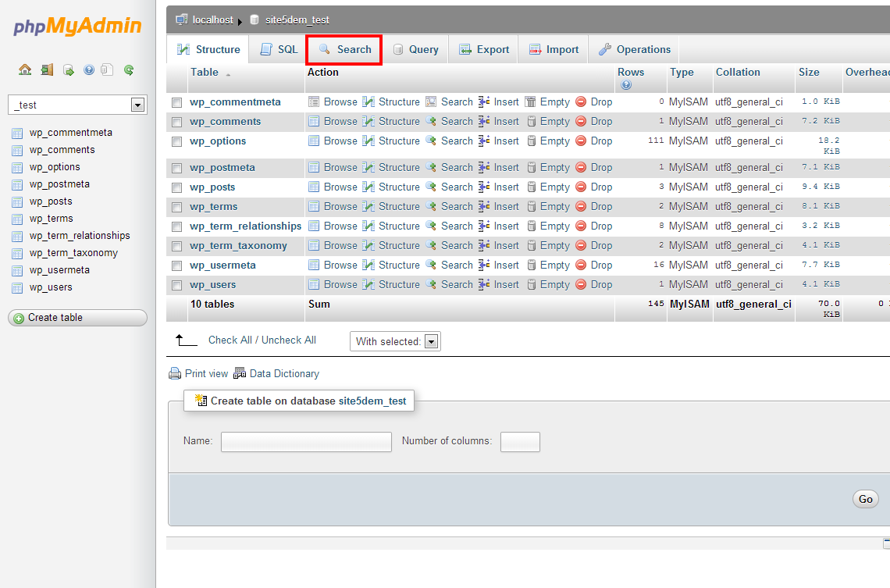Open wp_terms in the sidebar list
The image size is (890, 588).
click(x=51, y=219)
